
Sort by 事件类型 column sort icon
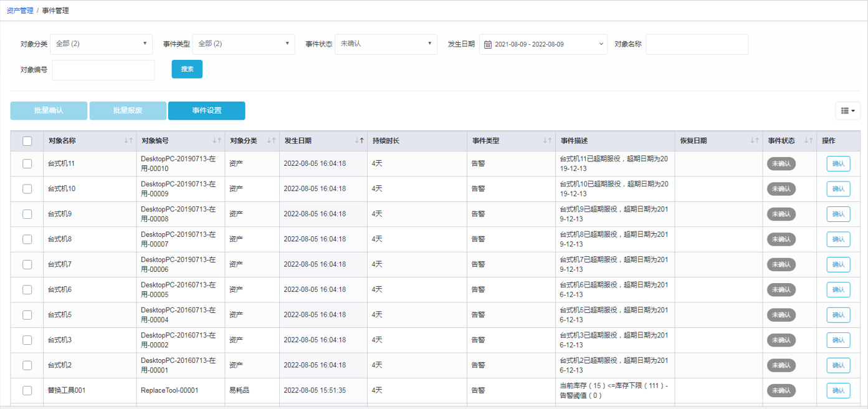tap(546, 141)
